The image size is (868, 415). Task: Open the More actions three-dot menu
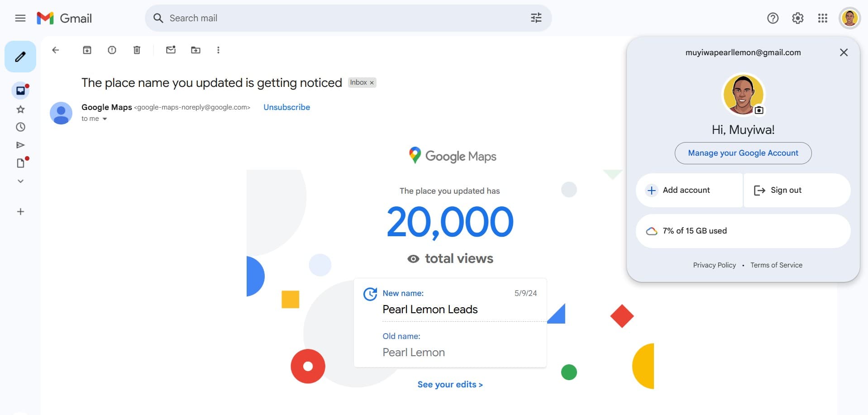[x=218, y=50]
